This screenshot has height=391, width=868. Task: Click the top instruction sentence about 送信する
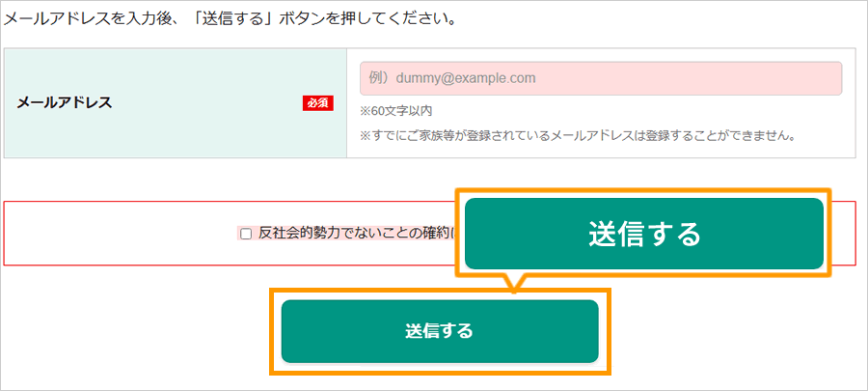pyautogui.click(x=230, y=20)
